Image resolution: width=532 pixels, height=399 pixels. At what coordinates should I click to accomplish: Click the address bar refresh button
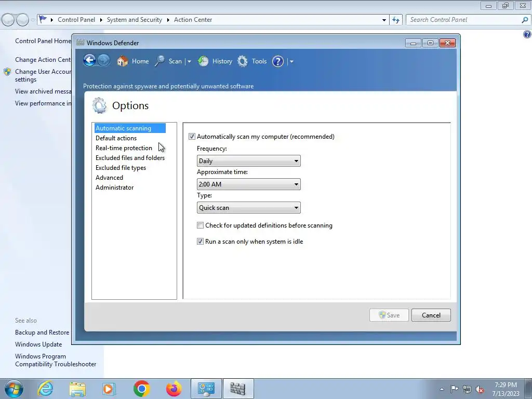point(396,20)
